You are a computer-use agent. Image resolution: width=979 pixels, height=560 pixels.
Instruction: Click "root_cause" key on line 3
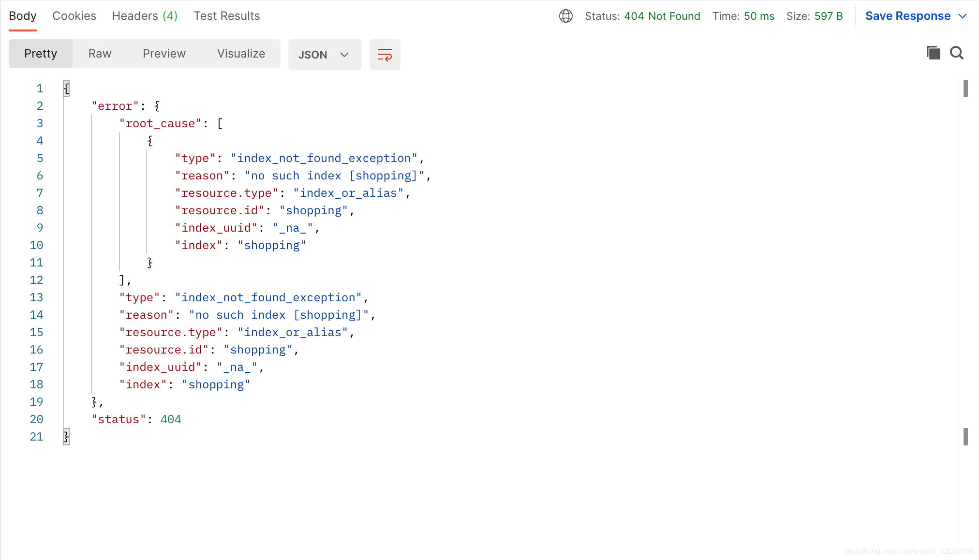[x=160, y=123]
